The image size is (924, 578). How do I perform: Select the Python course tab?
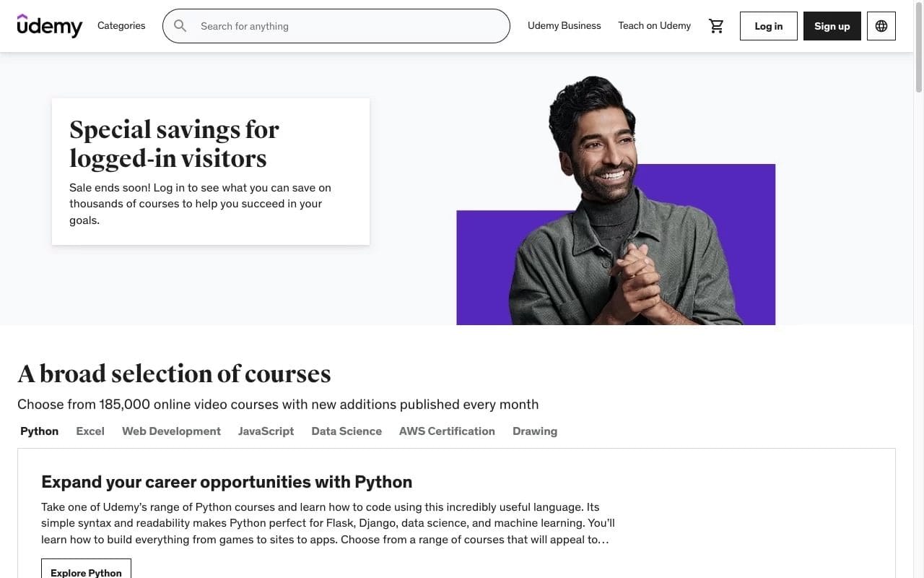pos(39,431)
